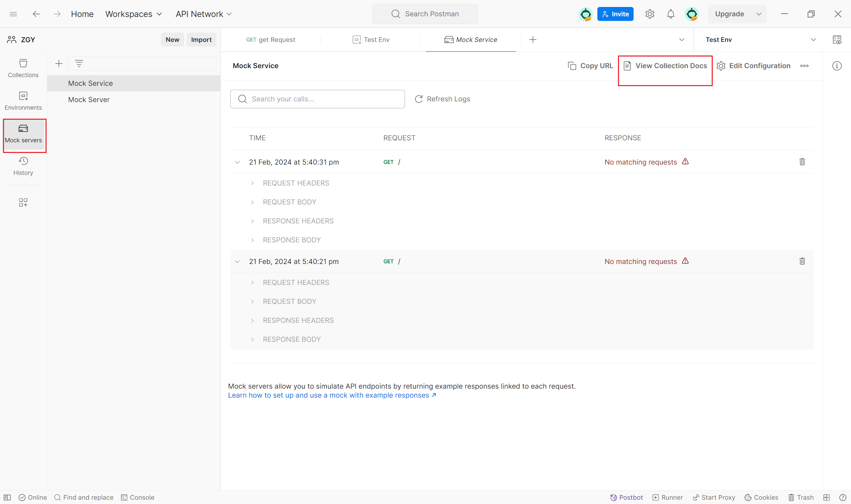This screenshot has height=504, width=851.
Task: Go back with the left arrow
Action: pyautogui.click(x=36, y=14)
